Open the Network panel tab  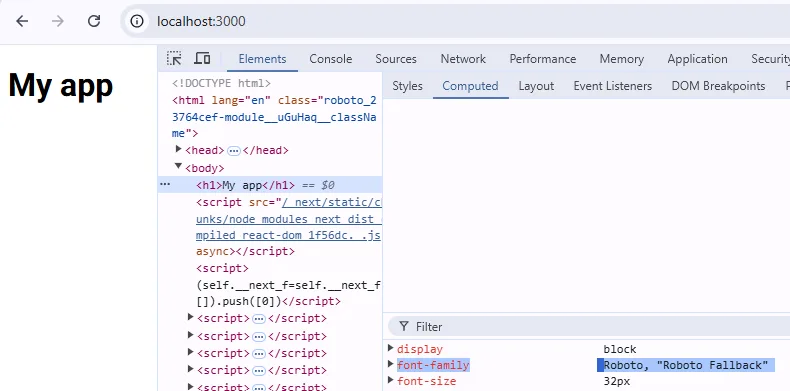point(463,59)
